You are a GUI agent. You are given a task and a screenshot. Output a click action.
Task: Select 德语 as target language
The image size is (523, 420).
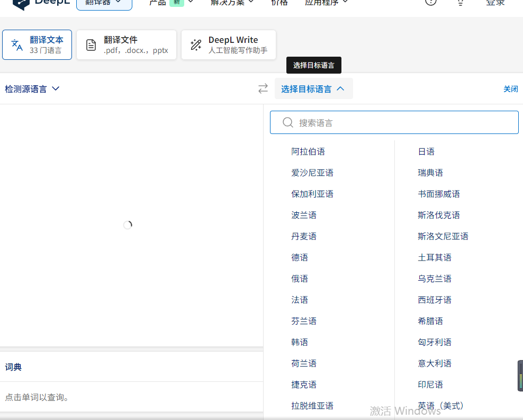[x=300, y=257]
